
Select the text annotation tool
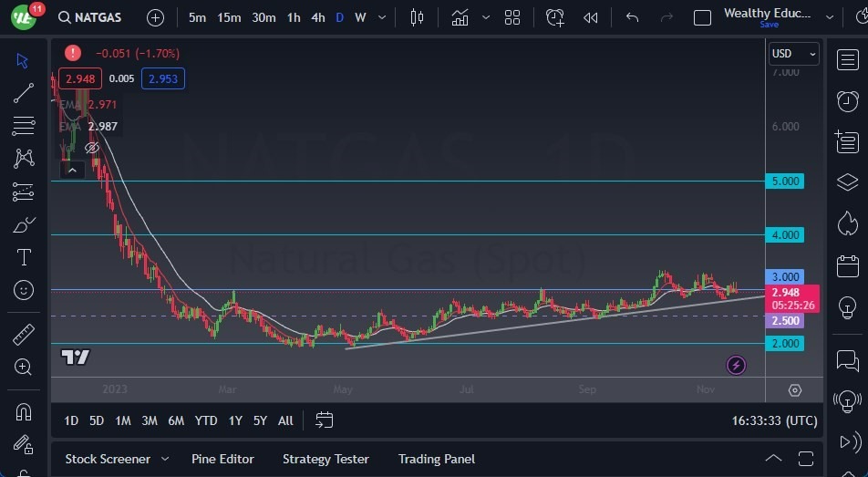coord(24,257)
